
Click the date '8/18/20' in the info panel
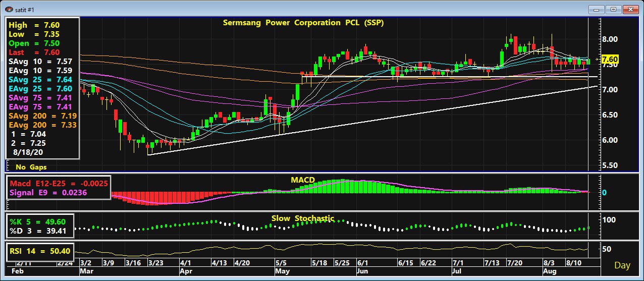point(28,152)
